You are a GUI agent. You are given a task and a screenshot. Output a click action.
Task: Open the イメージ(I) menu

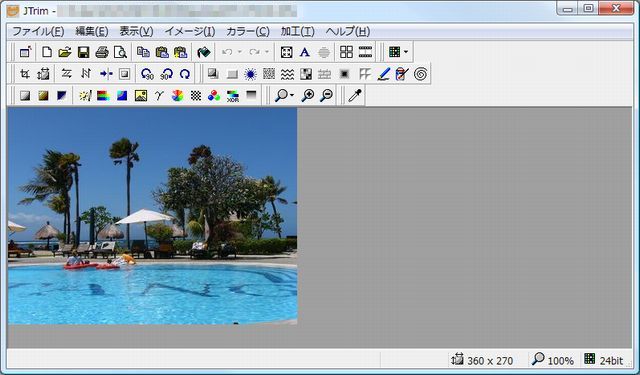[190, 31]
